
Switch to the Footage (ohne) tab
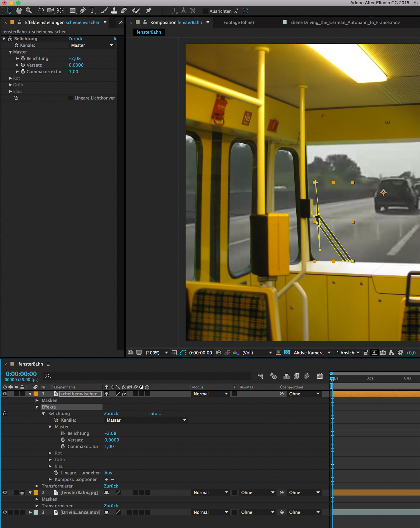[238, 23]
